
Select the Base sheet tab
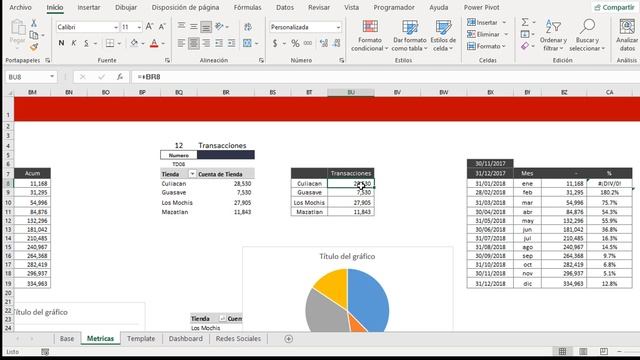pos(67,338)
